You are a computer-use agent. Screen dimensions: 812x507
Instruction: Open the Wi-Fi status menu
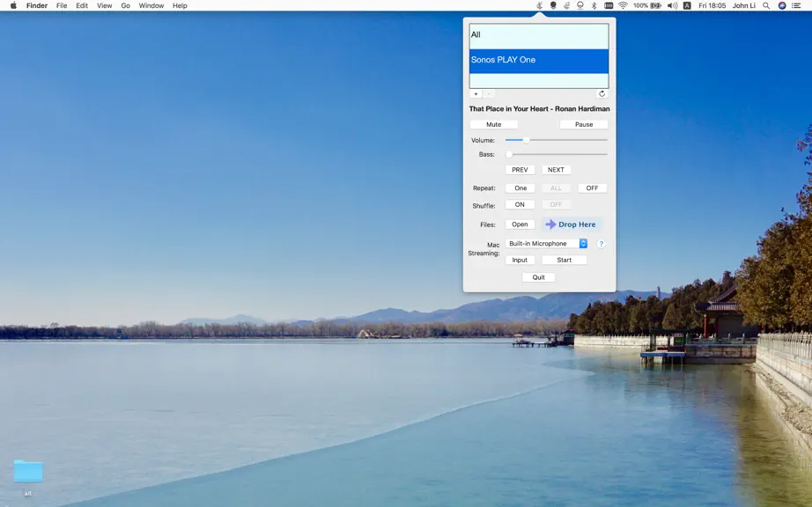click(x=623, y=5)
